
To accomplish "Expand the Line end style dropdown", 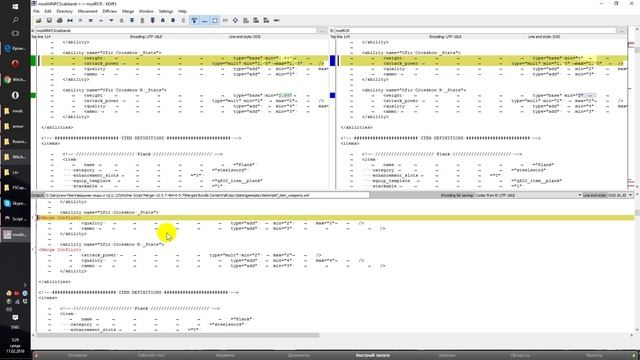I will tap(620, 196).
